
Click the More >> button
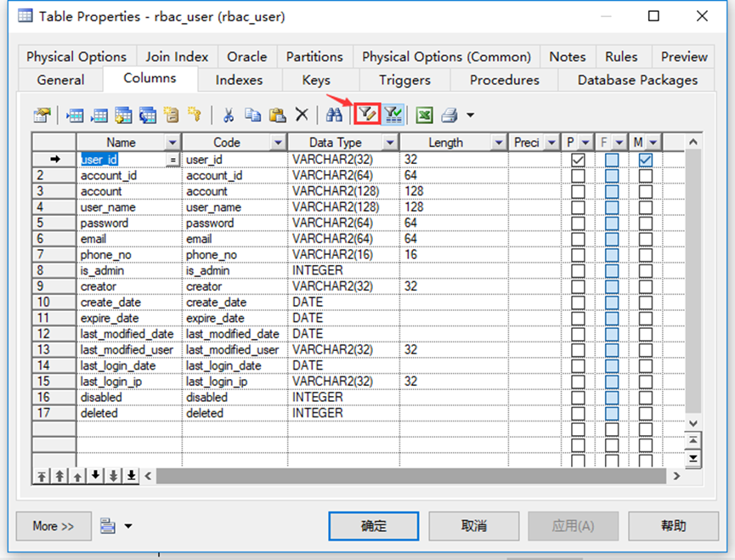click(54, 526)
